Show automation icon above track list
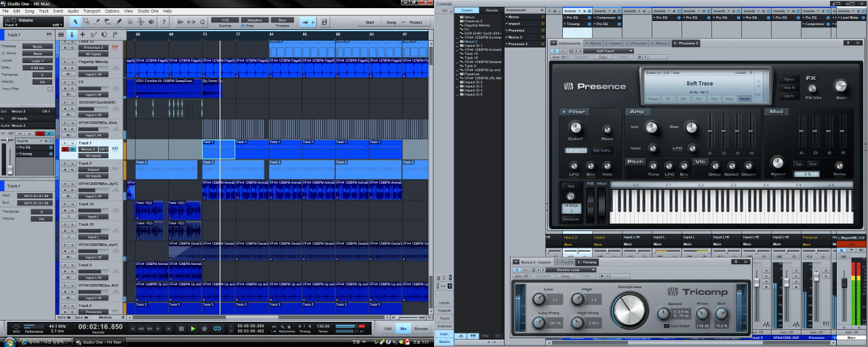868x347 pixels. point(94,35)
